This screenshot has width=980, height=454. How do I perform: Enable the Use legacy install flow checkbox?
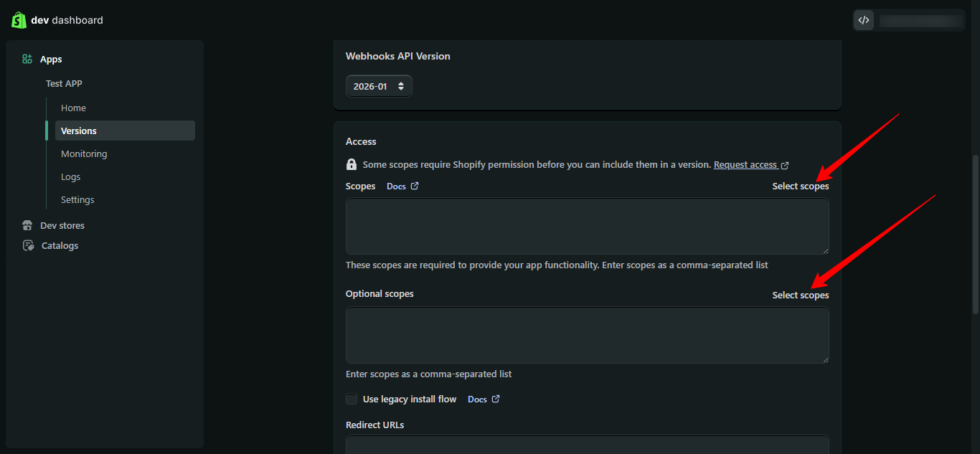[x=352, y=399]
